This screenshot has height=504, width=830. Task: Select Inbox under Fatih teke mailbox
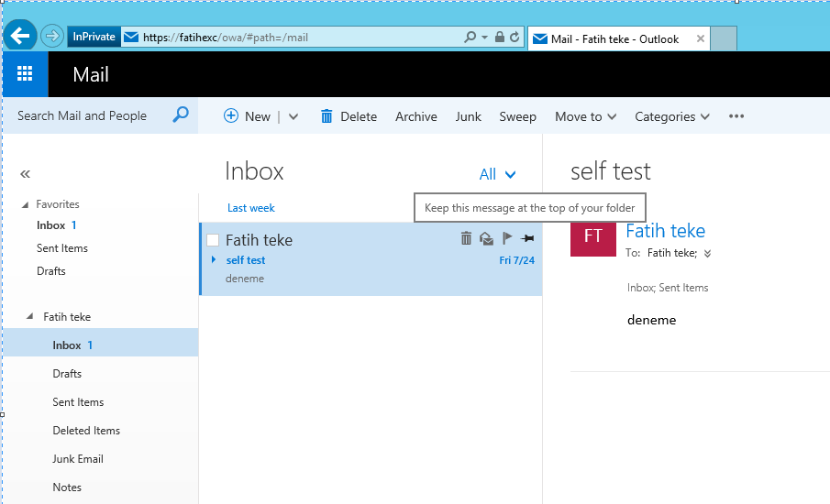tap(101, 345)
